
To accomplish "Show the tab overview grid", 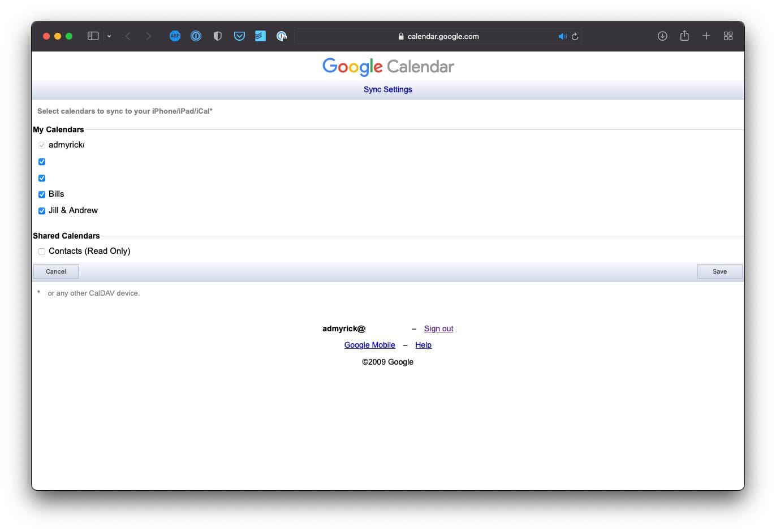I will (x=728, y=36).
